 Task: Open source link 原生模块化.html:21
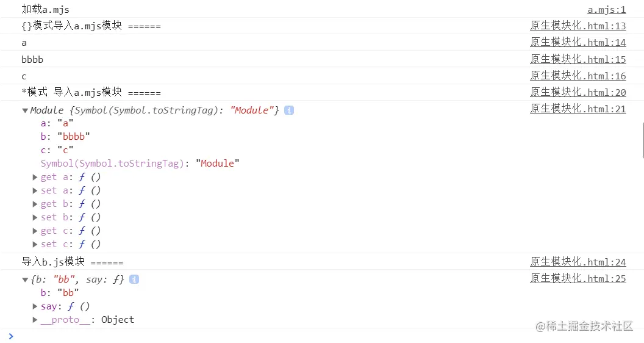pos(578,109)
